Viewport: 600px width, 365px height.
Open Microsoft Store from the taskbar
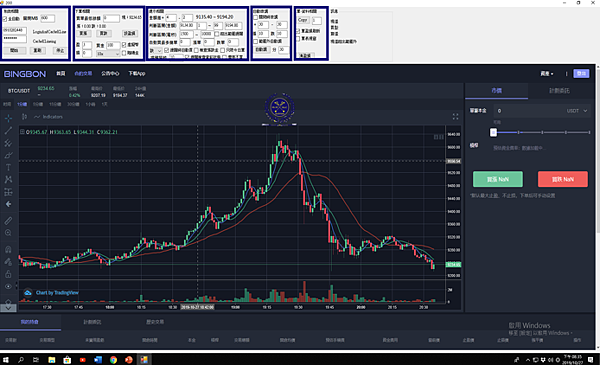67,360
